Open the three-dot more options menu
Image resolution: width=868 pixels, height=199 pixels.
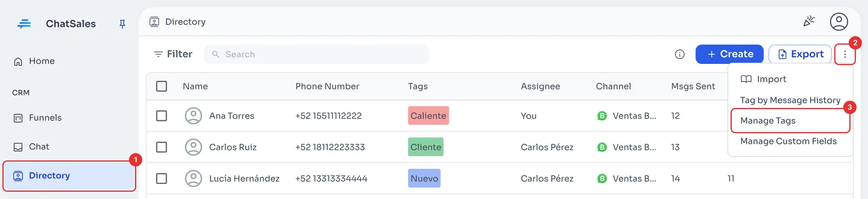(x=845, y=54)
